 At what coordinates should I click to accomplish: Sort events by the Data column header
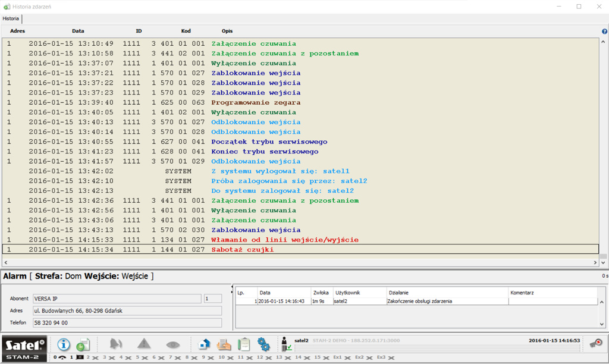click(x=78, y=31)
